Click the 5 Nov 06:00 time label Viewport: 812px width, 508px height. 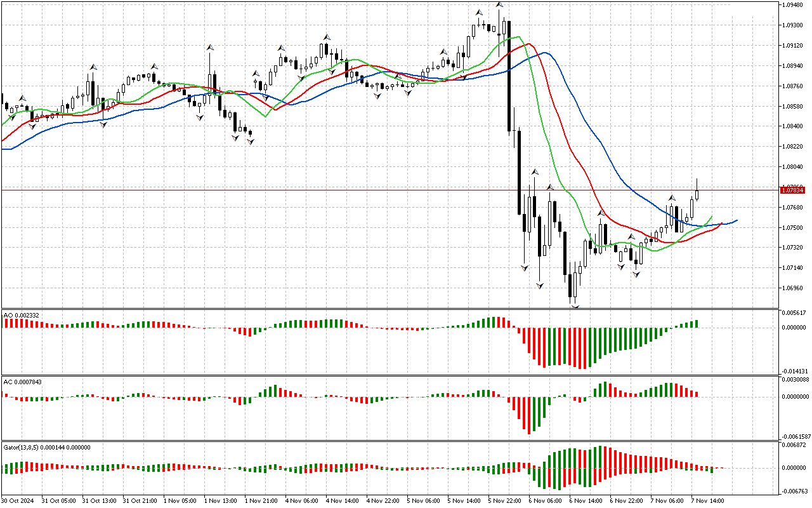[423, 501]
